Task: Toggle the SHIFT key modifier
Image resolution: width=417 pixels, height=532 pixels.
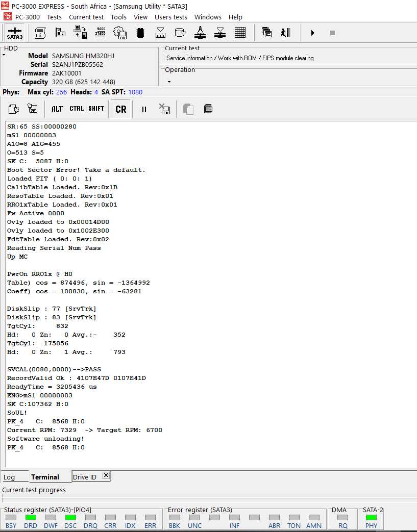Action: click(96, 109)
